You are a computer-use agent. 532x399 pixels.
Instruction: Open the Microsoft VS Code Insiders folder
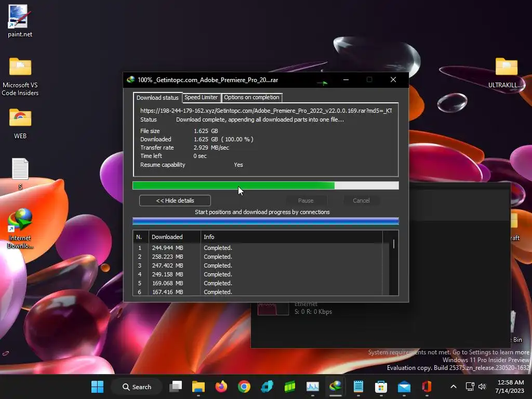(x=20, y=76)
